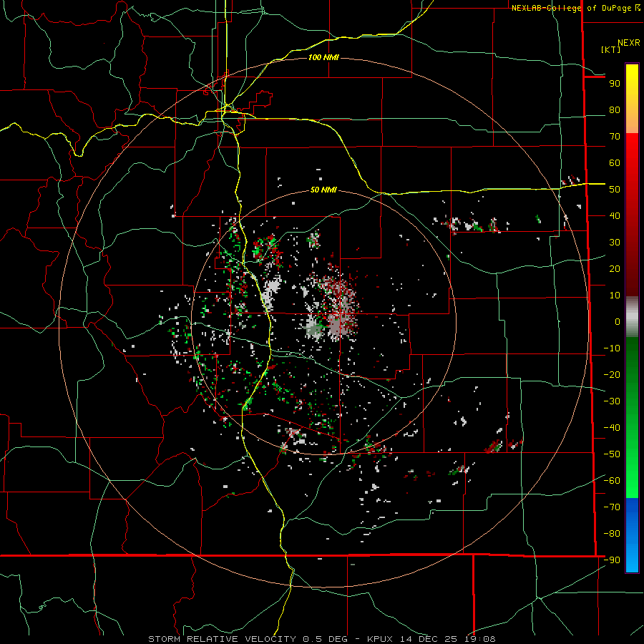
Task: Click the 80 value on velocity scale
Action: tap(615, 109)
